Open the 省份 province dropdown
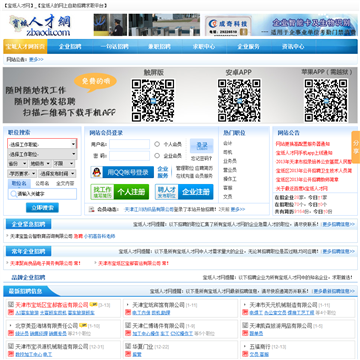Screen dimensions: 360x360 (x=18, y=164)
